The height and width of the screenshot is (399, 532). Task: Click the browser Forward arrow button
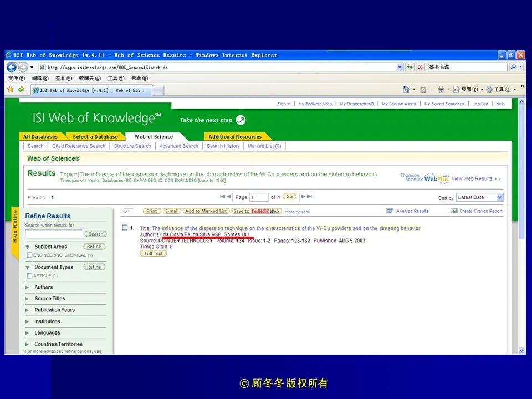23,67
